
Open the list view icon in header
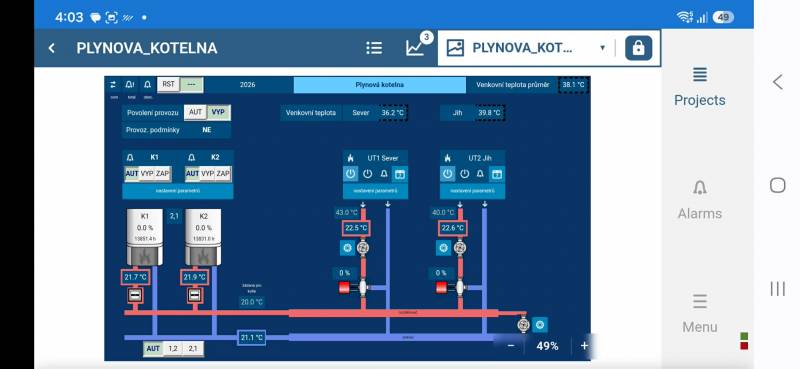tap(374, 48)
